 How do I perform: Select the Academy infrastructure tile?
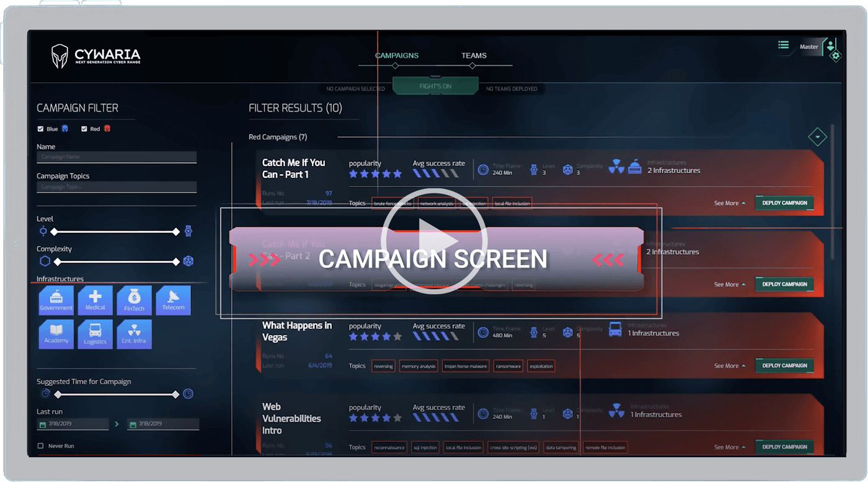[x=56, y=334]
